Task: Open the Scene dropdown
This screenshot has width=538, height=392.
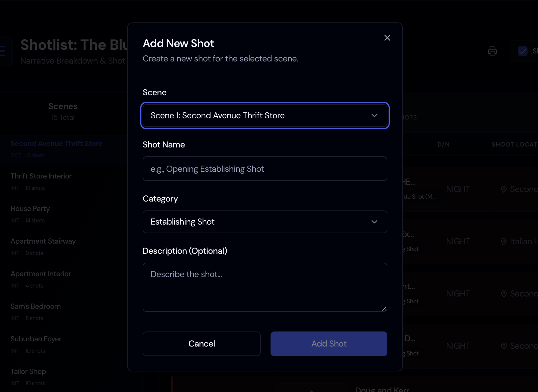Action: (265, 116)
